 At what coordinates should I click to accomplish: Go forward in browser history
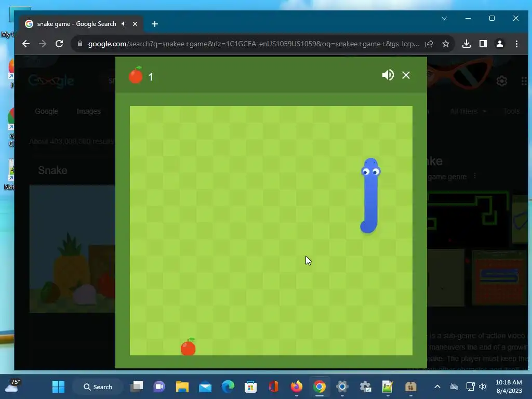point(43,44)
